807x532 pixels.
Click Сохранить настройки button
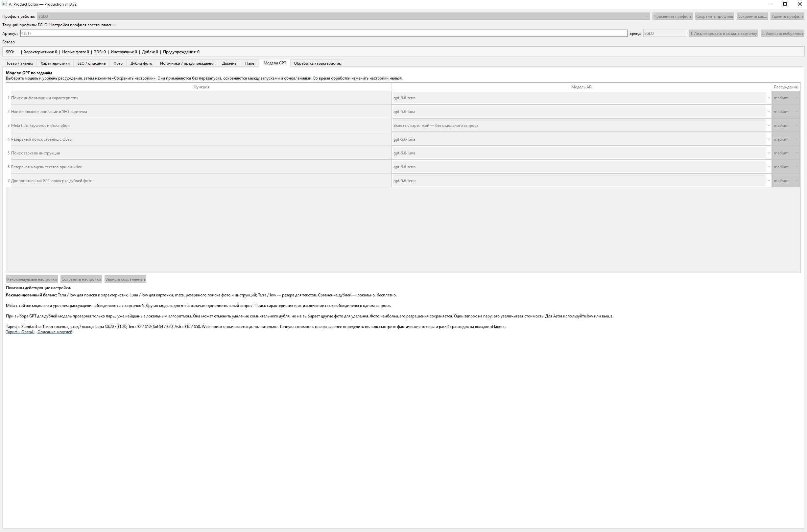81,279
